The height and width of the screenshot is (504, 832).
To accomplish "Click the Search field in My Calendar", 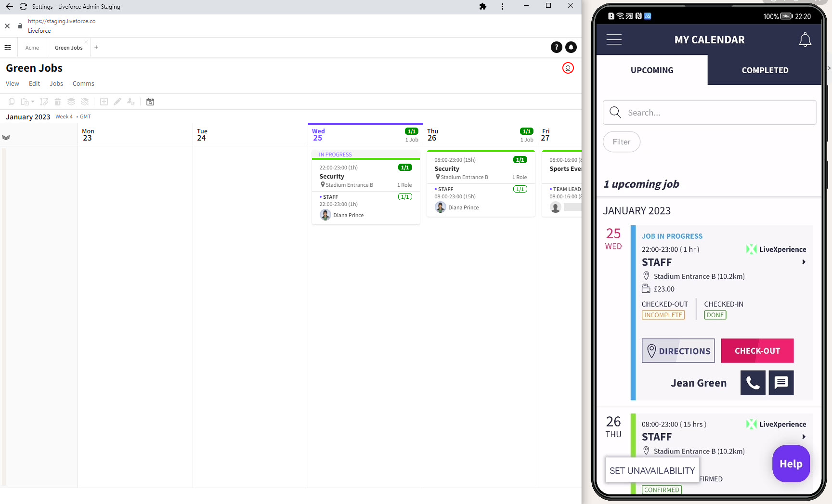I will (x=710, y=113).
